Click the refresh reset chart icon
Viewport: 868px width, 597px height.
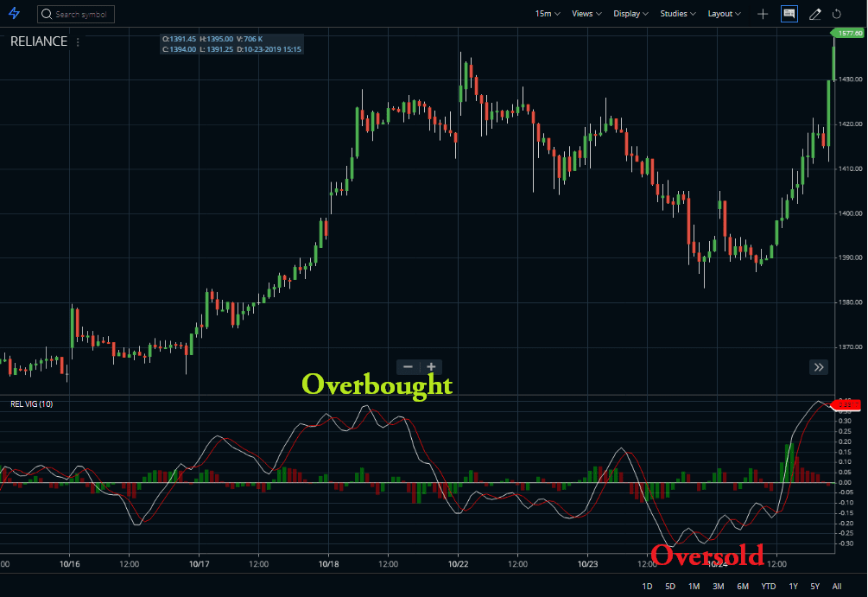[836, 15]
